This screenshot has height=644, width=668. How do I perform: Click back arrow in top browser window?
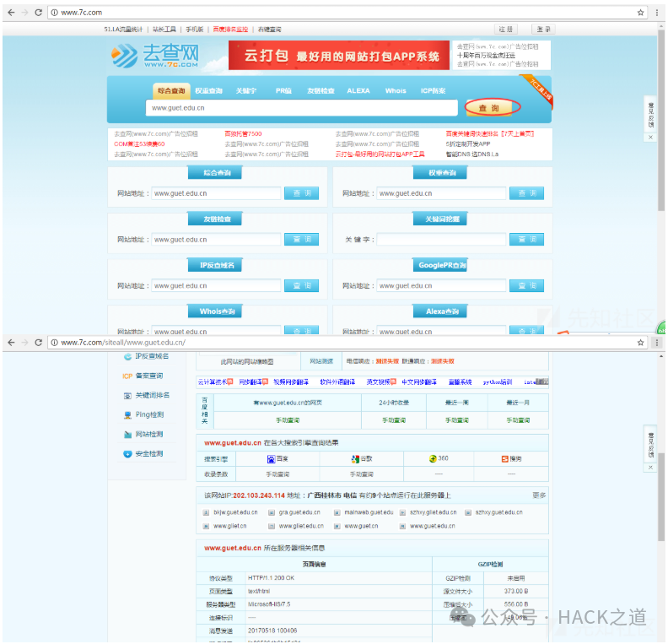(x=11, y=13)
